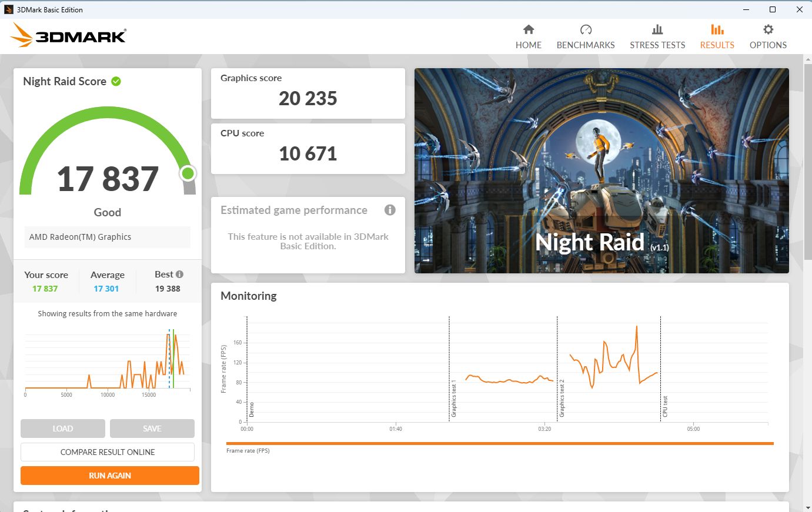The height and width of the screenshot is (512, 812).
Task: Click the green Your score 17 837
Action: tap(45, 289)
